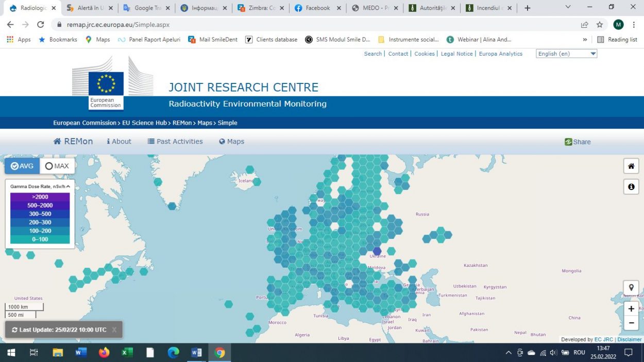Click EU Science Hub in the breadcrumb
Image resolution: width=644 pixels, height=362 pixels.
[145, 123]
